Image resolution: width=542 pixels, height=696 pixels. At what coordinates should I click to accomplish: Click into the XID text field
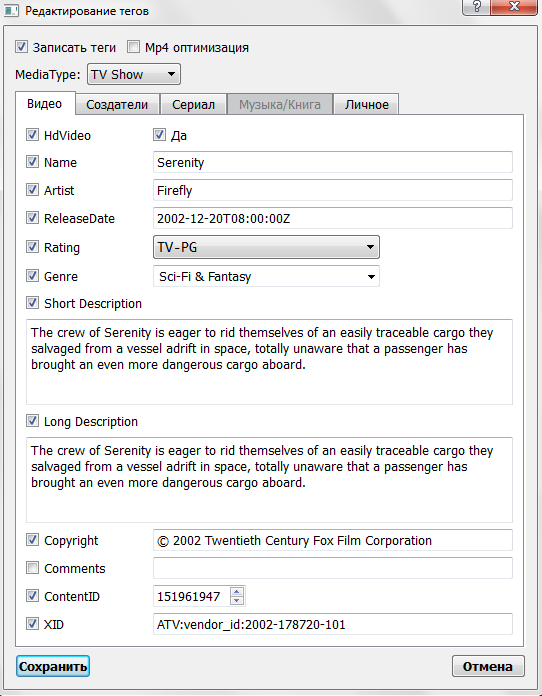333,624
